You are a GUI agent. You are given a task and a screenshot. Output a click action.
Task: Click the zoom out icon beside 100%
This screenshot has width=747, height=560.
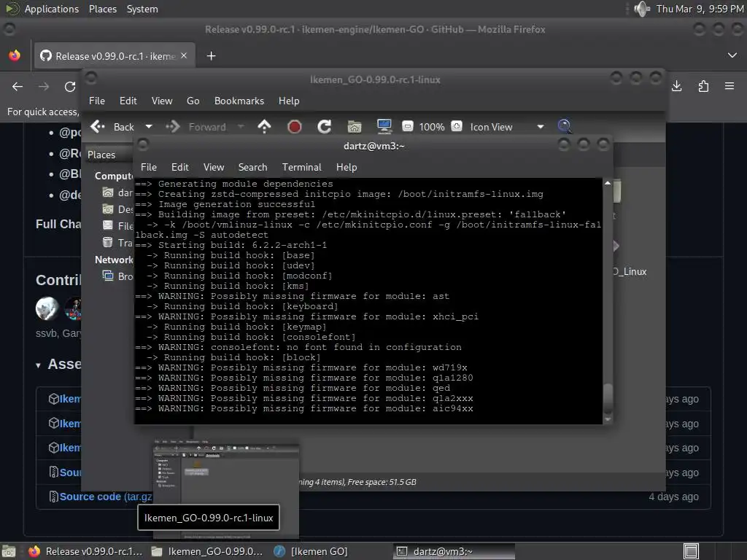[407, 127]
